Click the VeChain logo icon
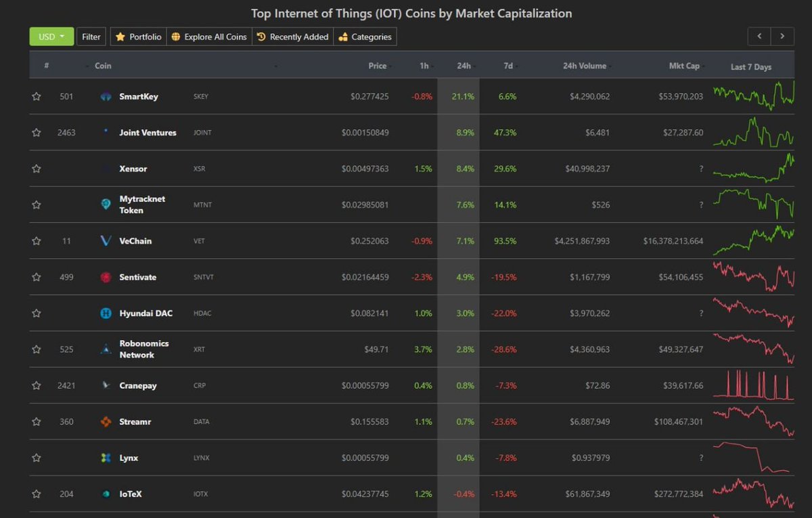Image resolution: width=812 pixels, height=518 pixels. point(106,241)
